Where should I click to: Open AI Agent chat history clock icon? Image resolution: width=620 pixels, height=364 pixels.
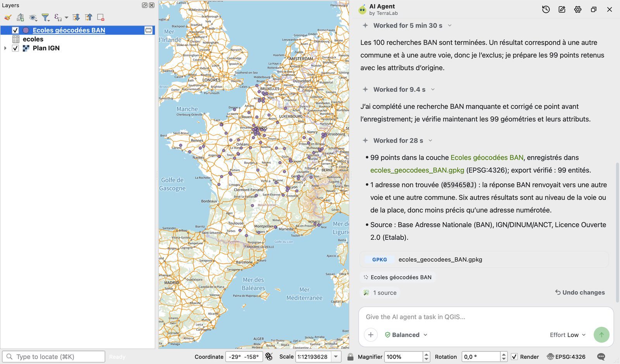[x=546, y=10]
